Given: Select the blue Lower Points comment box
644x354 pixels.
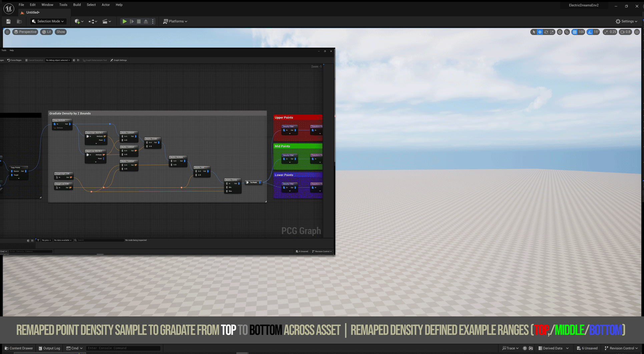Looking at the screenshot, I should (x=298, y=175).
